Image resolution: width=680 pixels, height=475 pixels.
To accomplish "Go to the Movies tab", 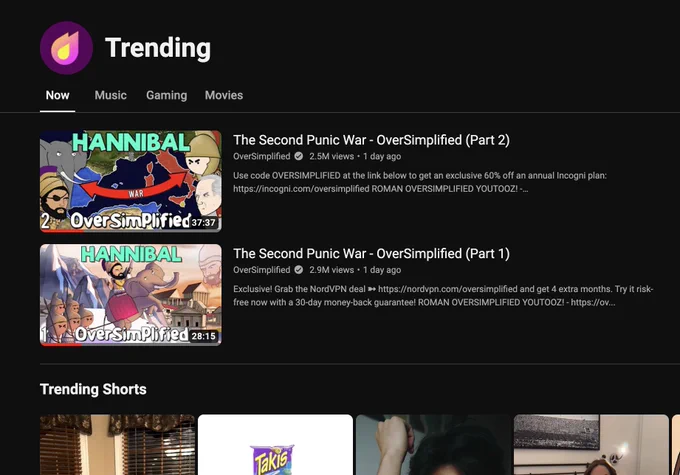I will (224, 95).
